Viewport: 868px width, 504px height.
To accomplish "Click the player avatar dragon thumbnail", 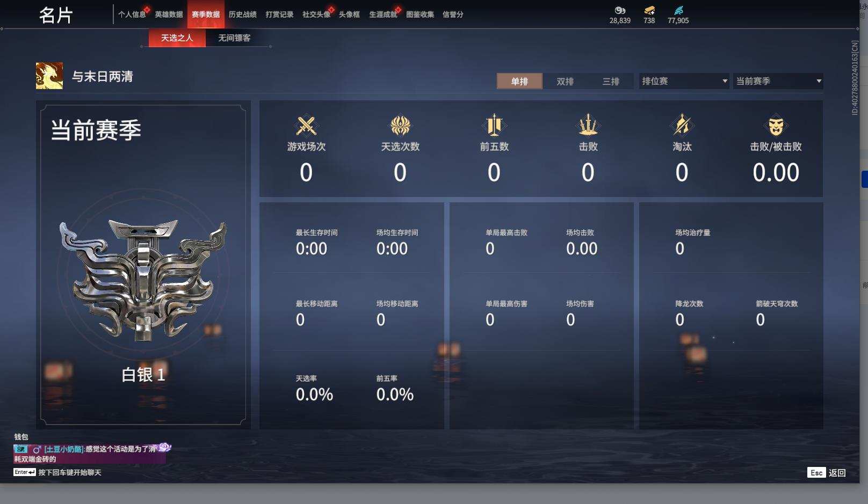I will (x=49, y=76).
